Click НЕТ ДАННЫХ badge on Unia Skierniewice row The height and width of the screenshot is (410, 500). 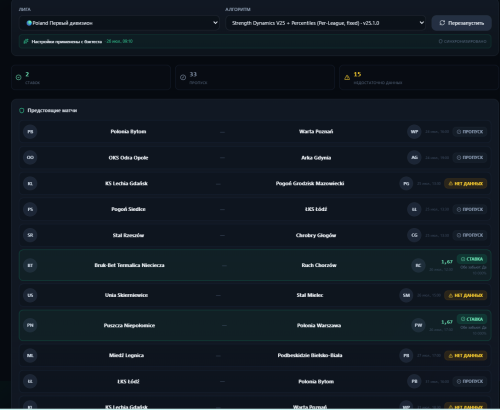pyautogui.click(x=466, y=295)
